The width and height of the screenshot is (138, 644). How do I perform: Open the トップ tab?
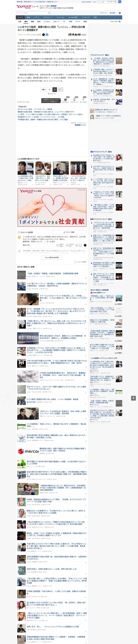point(20,17)
